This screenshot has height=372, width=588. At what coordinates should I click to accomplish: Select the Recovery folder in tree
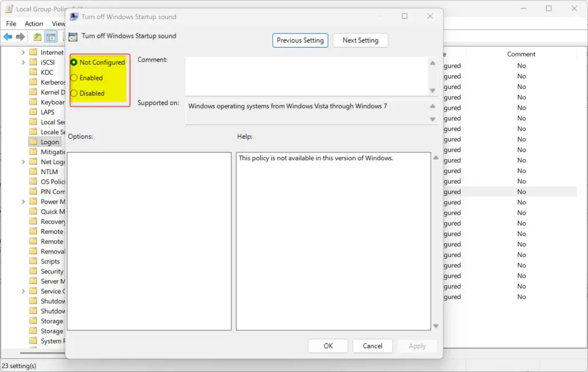coord(52,222)
